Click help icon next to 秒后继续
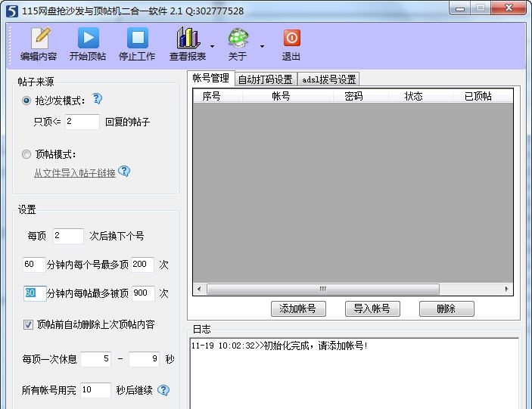The image size is (532, 409). click(x=163, y=390)
